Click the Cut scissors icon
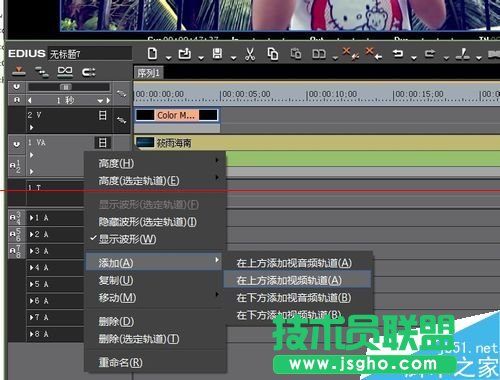Image resolution: width=500 pixels, height=380 pixels. (250, 54)
